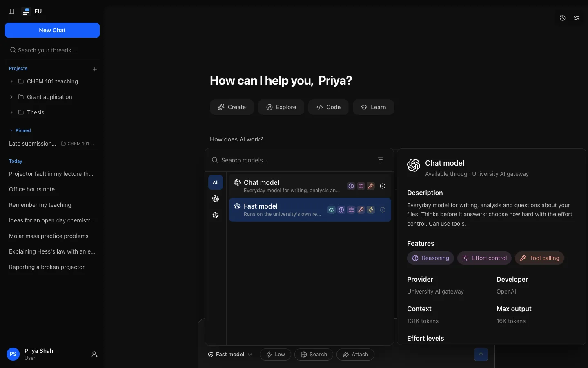Open the settings sliders icon in the top right
The height and width of the screenshot is (368, 588).
coord(577,18)
